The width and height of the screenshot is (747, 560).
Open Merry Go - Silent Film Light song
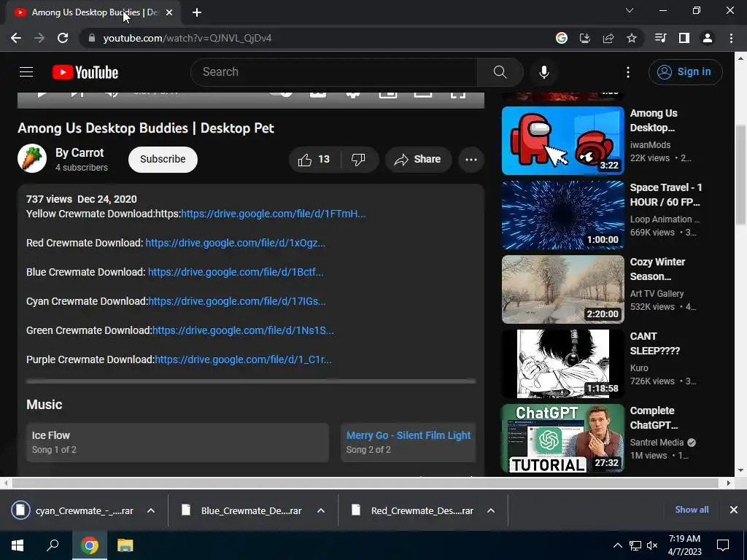(409, 435)
